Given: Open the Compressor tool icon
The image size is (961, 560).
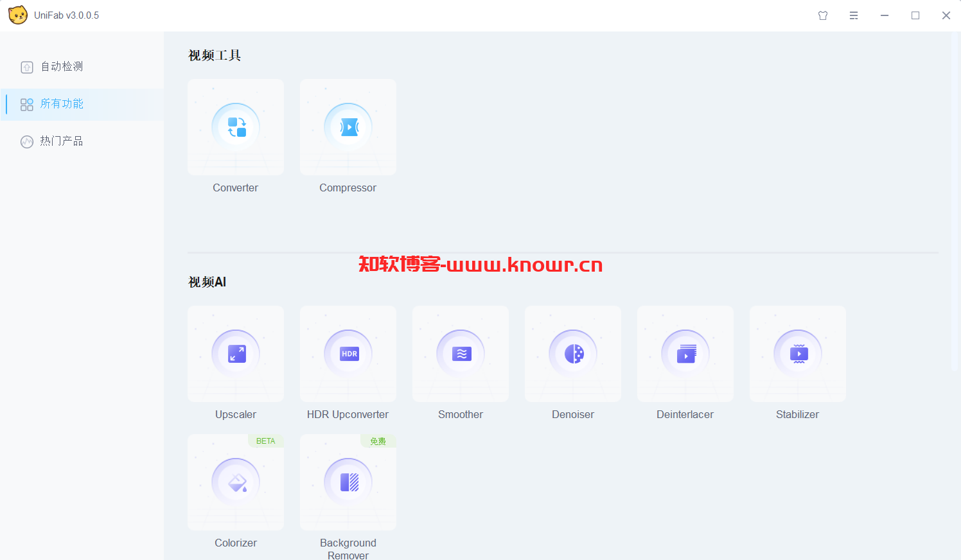Looking at the screenshot, I should (x=348, y=127).
